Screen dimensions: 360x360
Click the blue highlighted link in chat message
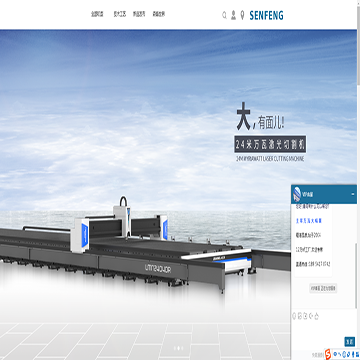click(309, 221)
